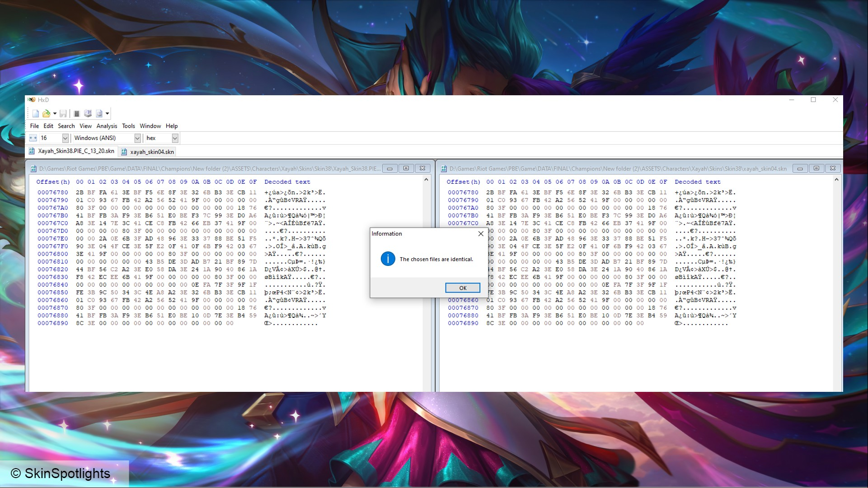Screen dimensions: 868x488
Task: Click the right document window path title
Action: pos(618,169)
